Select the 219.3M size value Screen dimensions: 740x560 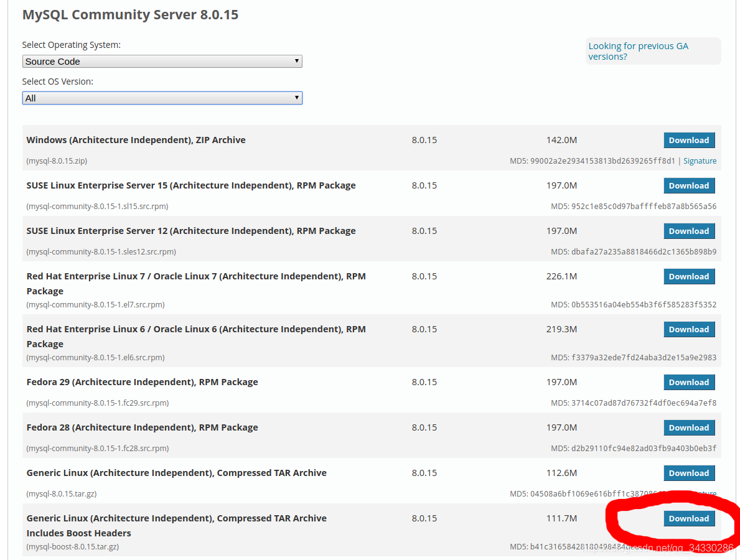[561, 329]
